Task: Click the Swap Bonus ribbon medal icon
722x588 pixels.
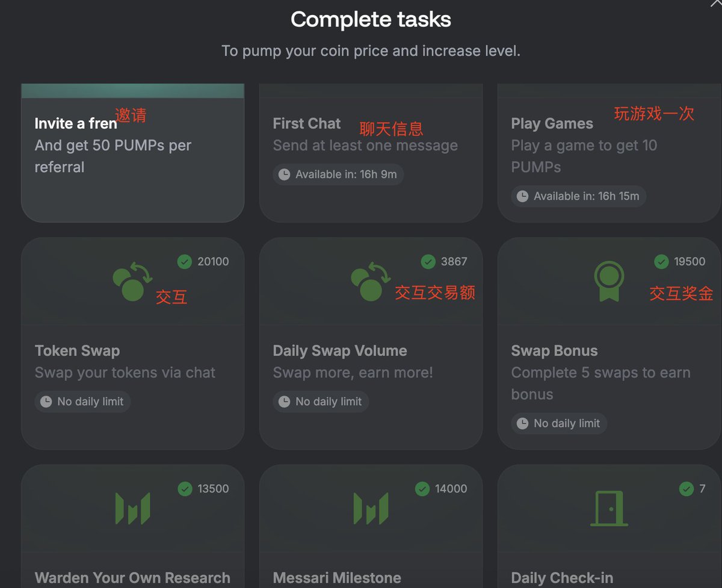Action: pos(609,281)
